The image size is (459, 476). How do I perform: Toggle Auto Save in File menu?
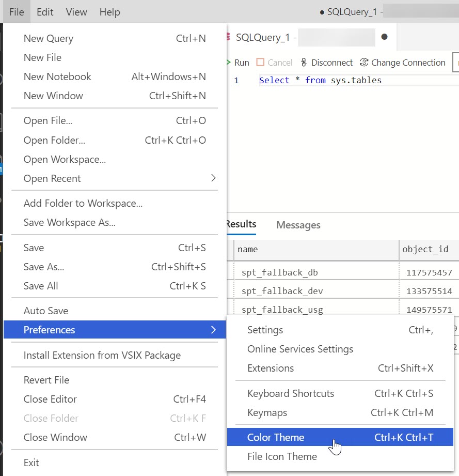46,311
